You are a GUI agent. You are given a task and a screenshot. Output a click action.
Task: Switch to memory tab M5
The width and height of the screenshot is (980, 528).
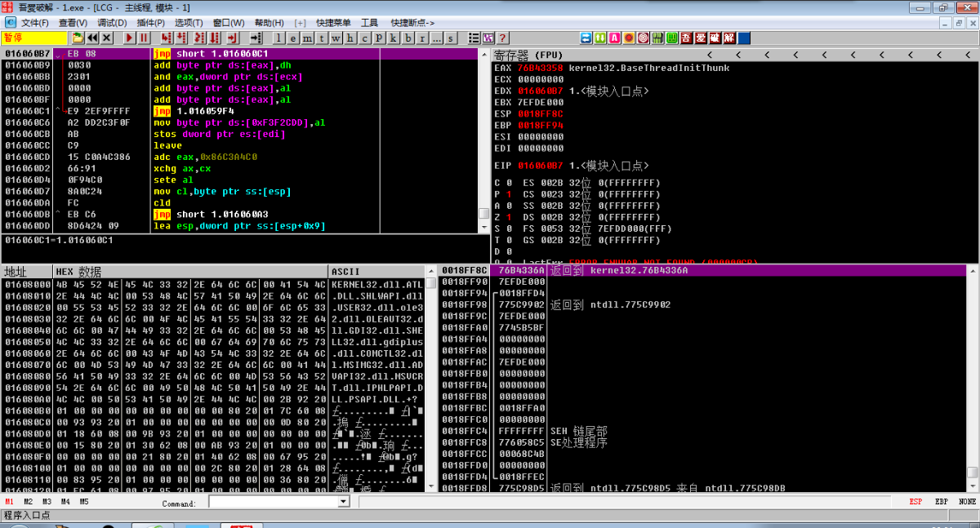(x=83, y=502)
